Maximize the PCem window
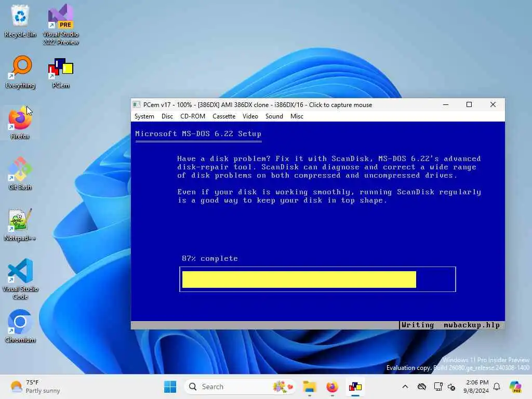This screenshot has height=399, width=532. click(469, 104)
